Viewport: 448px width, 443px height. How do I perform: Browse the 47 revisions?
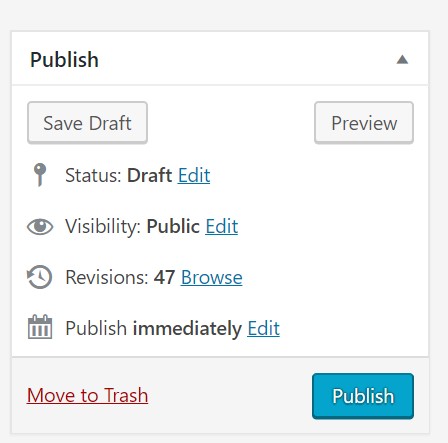click(212, 277)
